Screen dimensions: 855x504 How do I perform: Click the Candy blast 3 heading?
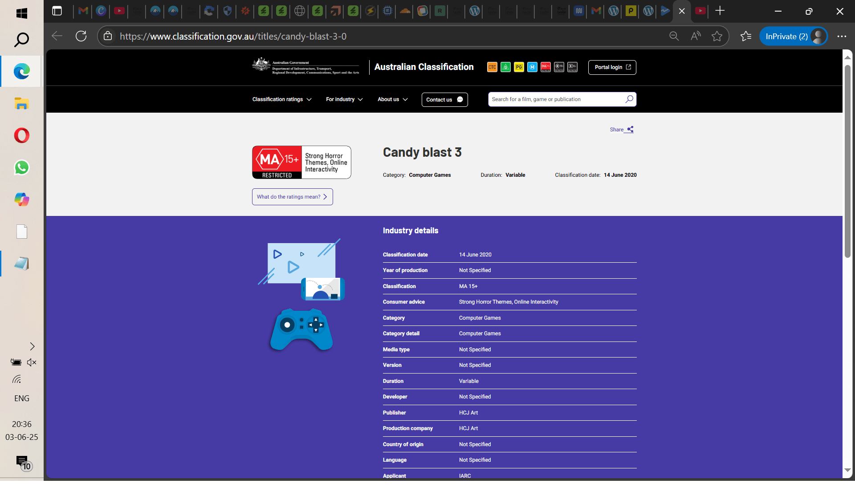click(422, 152)
